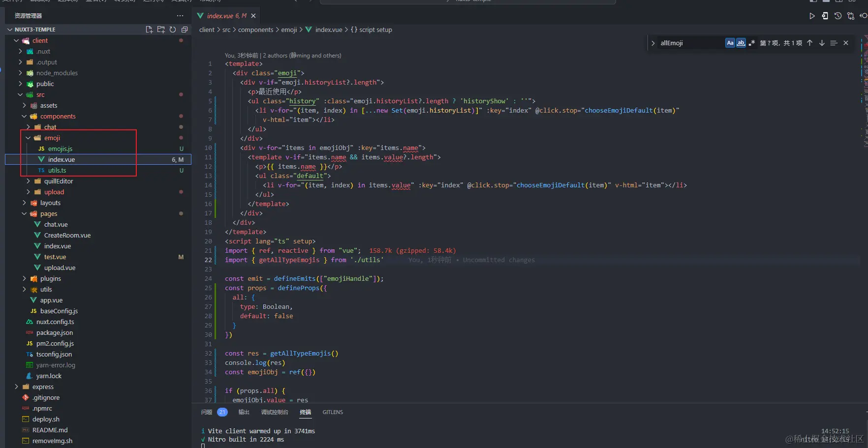Toggle search results filter icon

point(834,43)
